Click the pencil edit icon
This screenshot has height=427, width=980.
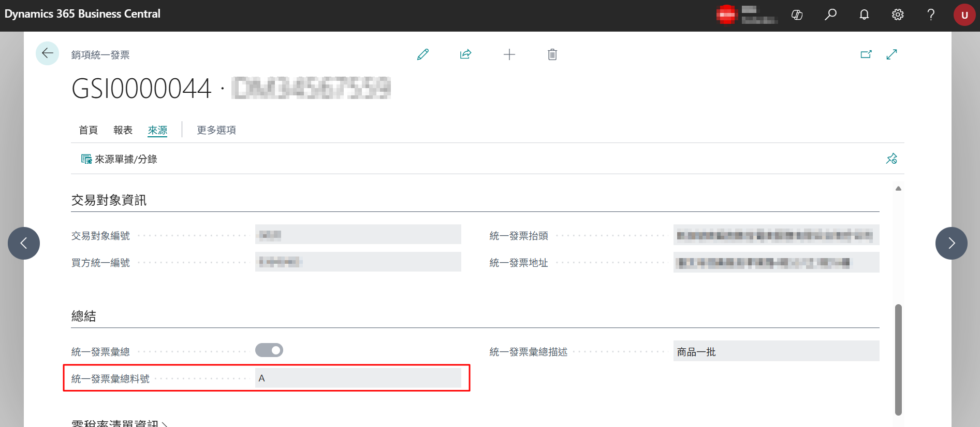coord(423,54)
